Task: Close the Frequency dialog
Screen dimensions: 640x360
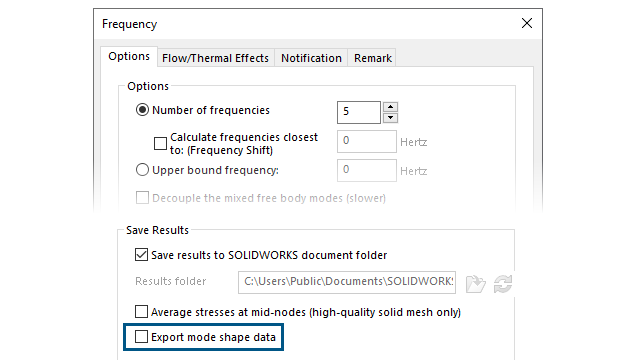Action: [527, 23]
